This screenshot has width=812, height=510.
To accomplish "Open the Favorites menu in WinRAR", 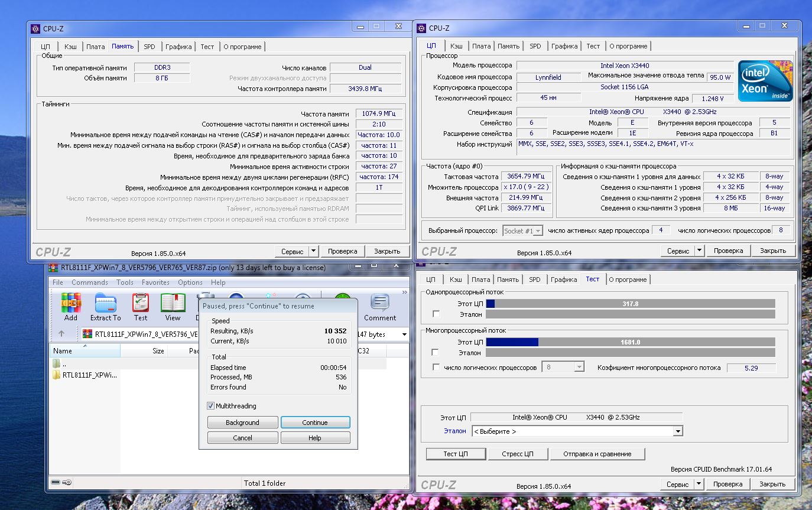I will (x=155, y=282).
